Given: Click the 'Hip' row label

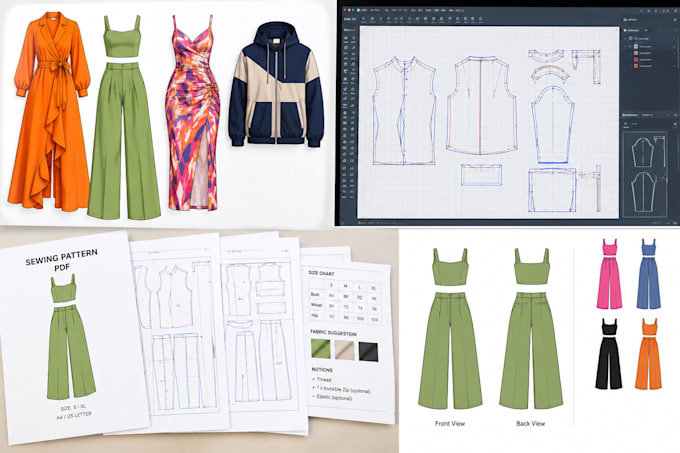Looking at the screenshot, I should pos(314,316).
